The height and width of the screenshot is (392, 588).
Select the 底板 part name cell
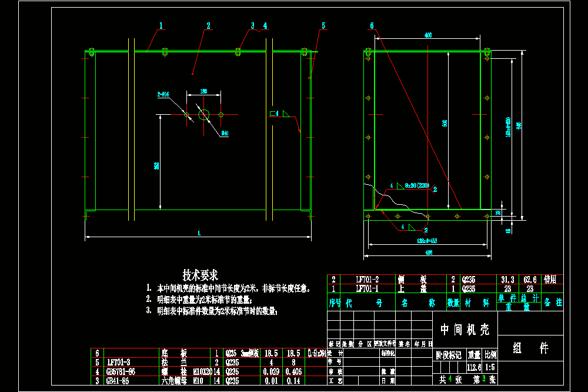pyautogui.click(x=174, y=353)
